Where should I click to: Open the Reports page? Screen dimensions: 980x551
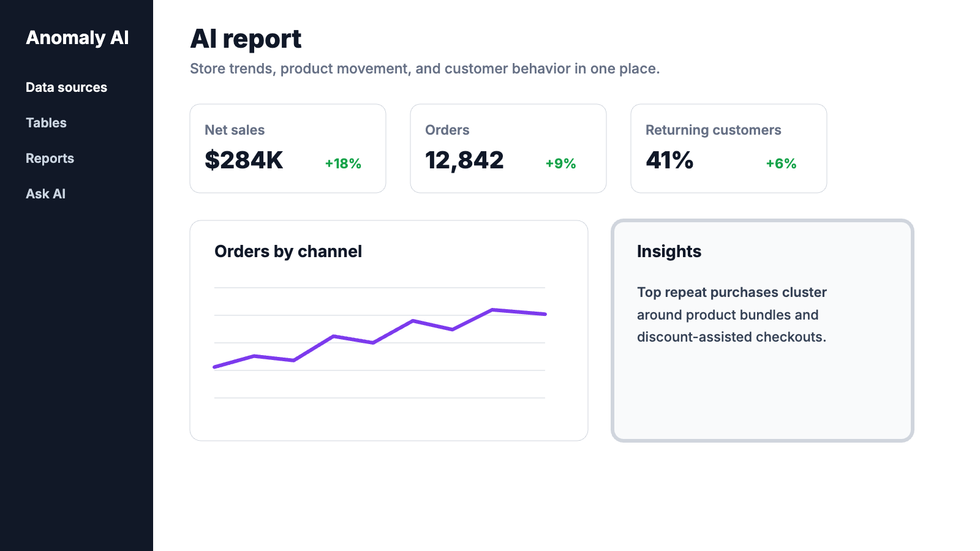(50, 159)
